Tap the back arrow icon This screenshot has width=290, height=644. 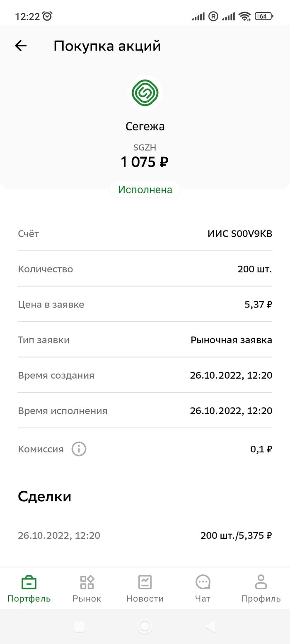point(21,46)
